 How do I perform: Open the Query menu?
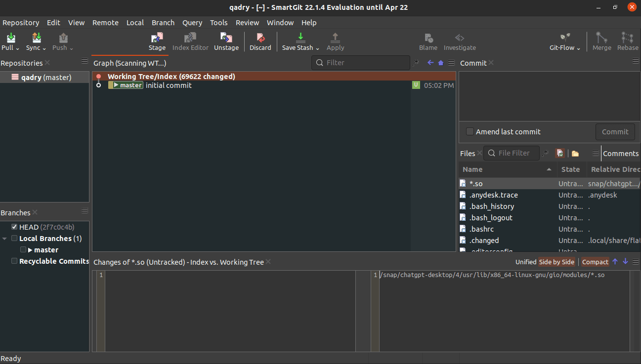click(192, 23)
